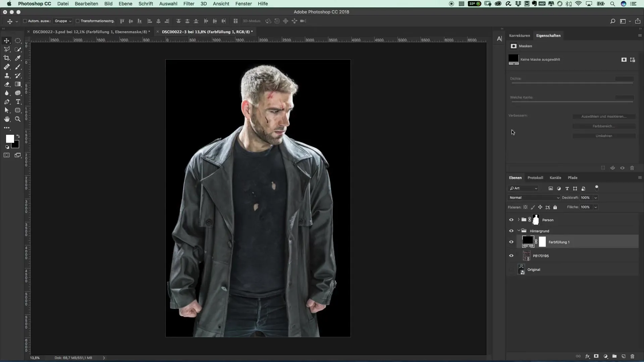The width and height of the screenshot is (644, 362).
Task: Enable the Transformationsstrg. checkbox
Action: (x=77, y=21)
